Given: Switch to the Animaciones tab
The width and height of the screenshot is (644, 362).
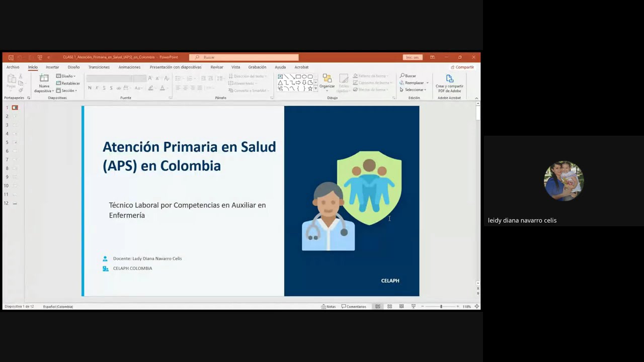Looking at the screenshot, I should (129, 67).
